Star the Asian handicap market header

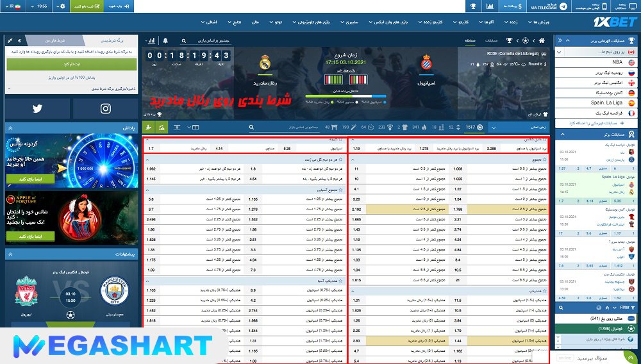(340, 281)
